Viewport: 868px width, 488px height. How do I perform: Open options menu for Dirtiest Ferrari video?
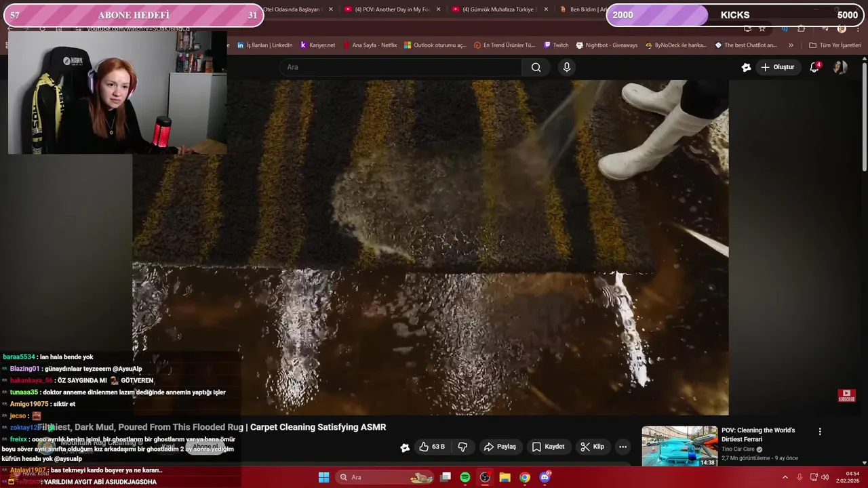click(x=820, y=432)
